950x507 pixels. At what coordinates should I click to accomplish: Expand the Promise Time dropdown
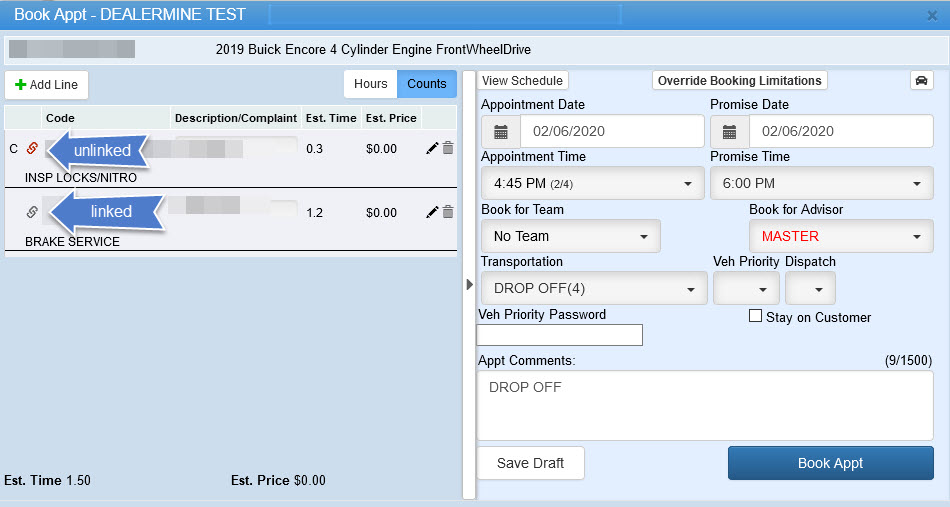(x=821, y=184)
